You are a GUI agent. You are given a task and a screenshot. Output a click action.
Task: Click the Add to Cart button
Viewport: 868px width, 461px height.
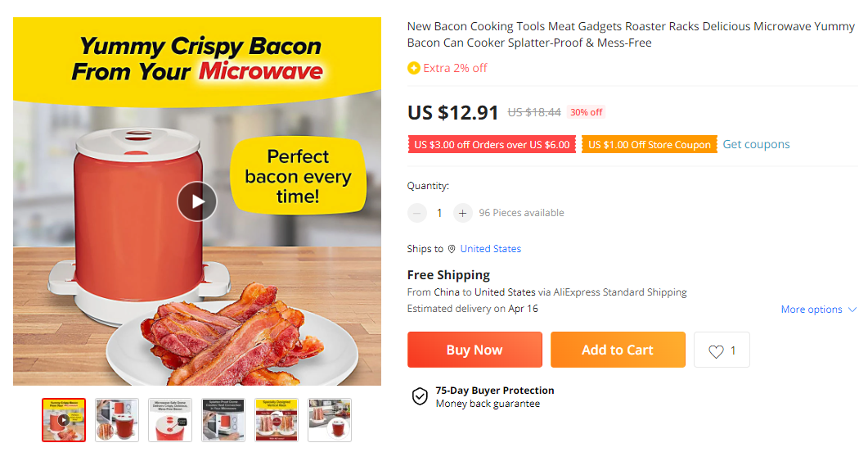[618, 350]
